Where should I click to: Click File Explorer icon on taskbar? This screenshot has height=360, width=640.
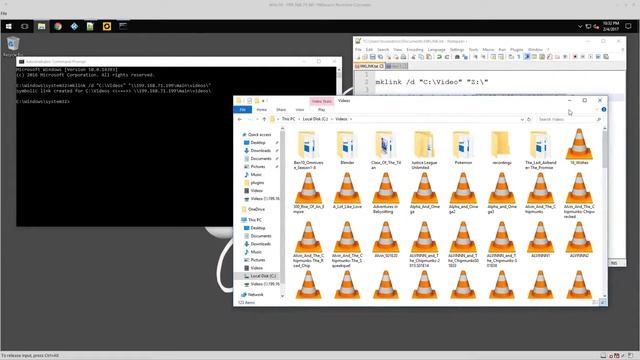point(41,26)
